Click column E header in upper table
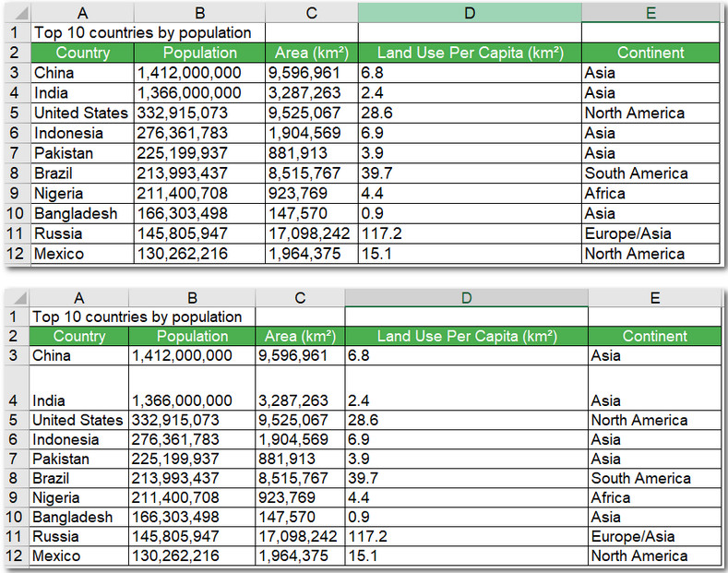This screenshot has height=573, width=728. (650, 13)
